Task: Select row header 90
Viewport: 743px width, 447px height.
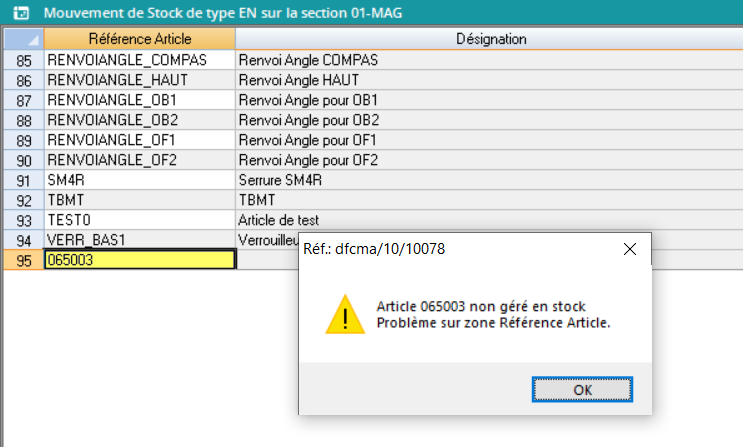Action: (x=24, y=160)
